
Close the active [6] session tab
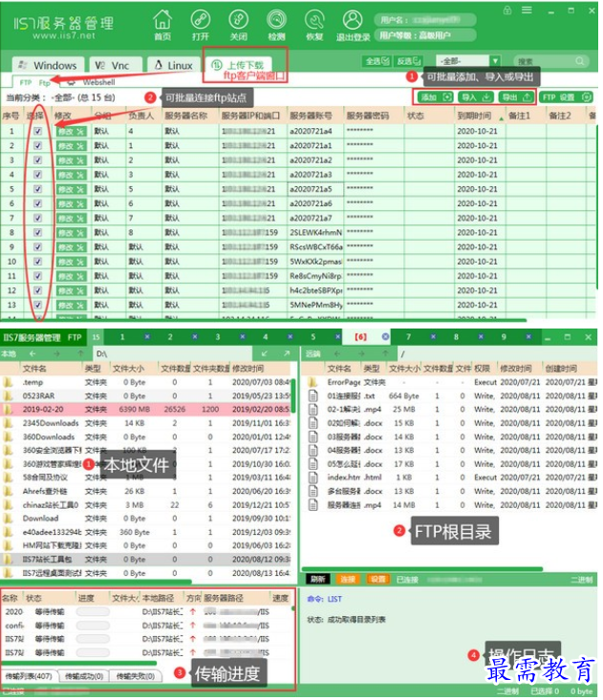[x=385, y=336]
